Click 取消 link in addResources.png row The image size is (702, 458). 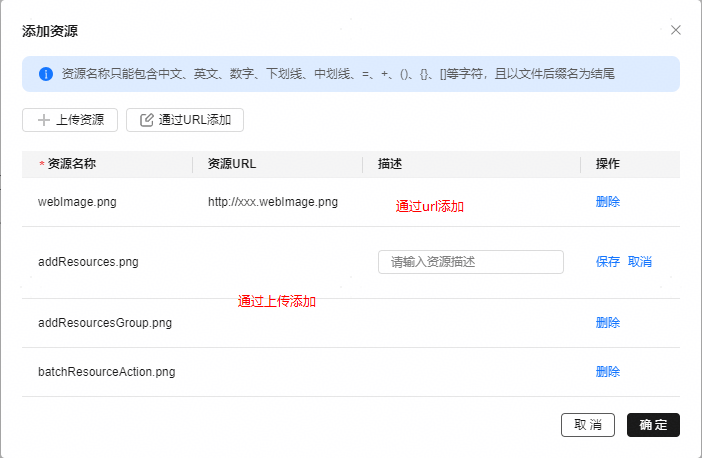640,262
